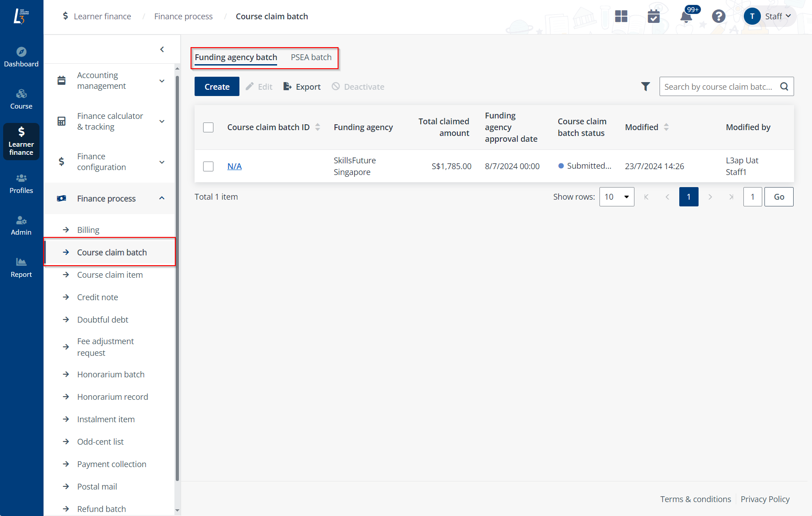The height and width of the screenshot is (516, 812).
Task: Click the search magnifier icon
Action: coord(784,87)
